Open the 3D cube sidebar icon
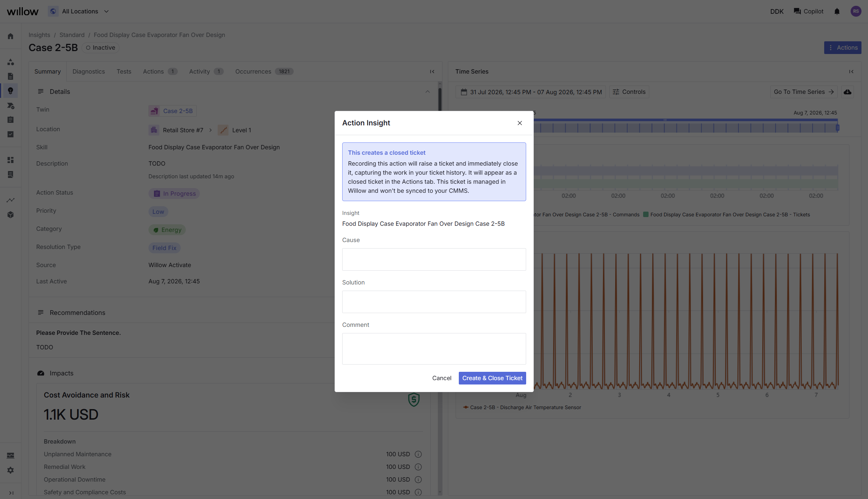 [x=11, y=215]
